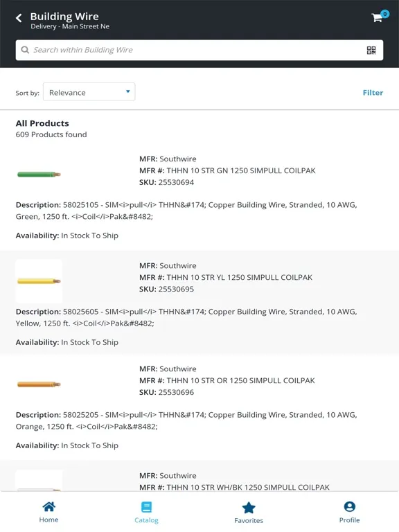Click the search magnifier icon
Image resolution: width=399 pixels, height=532 pixels.
pos(25,50)
